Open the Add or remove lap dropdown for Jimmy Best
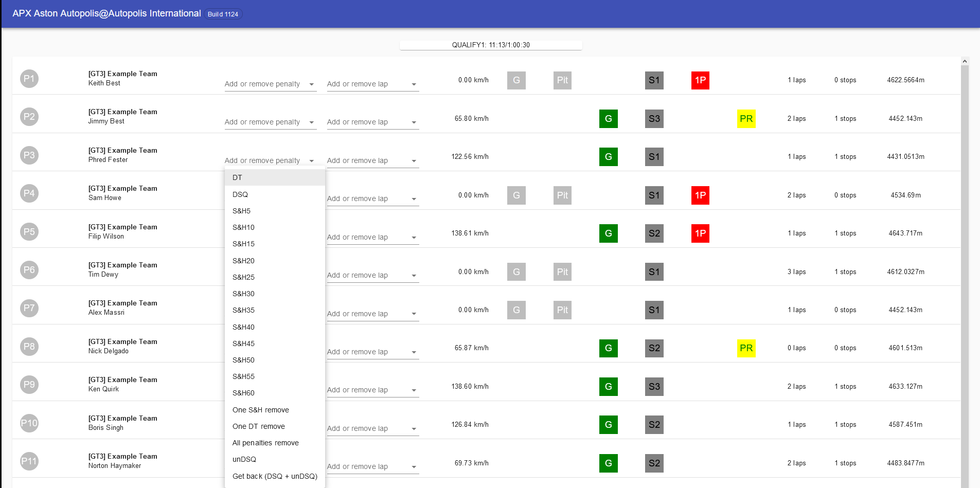This screenshot has width=980, height=488. pos(372,122)
